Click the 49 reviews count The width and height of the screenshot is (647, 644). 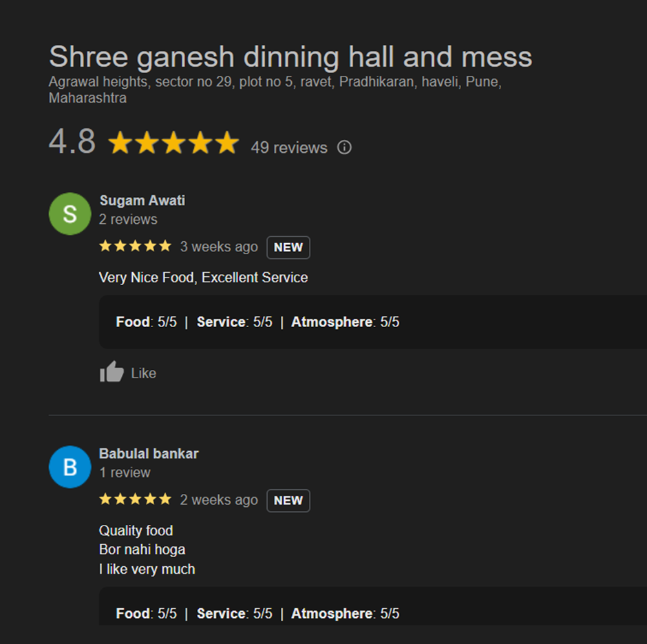click(x=289, y=147)
